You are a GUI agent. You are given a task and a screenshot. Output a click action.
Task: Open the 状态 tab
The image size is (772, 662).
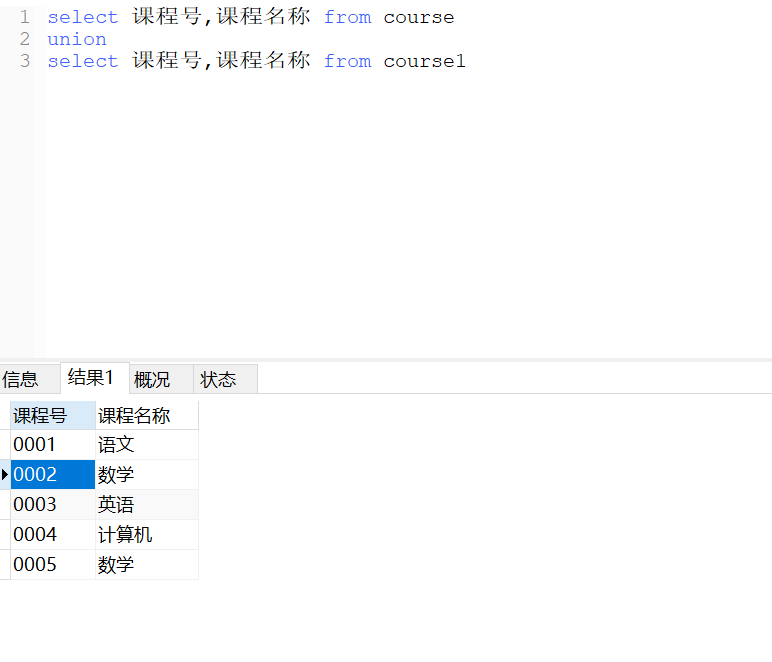(225, 379)
